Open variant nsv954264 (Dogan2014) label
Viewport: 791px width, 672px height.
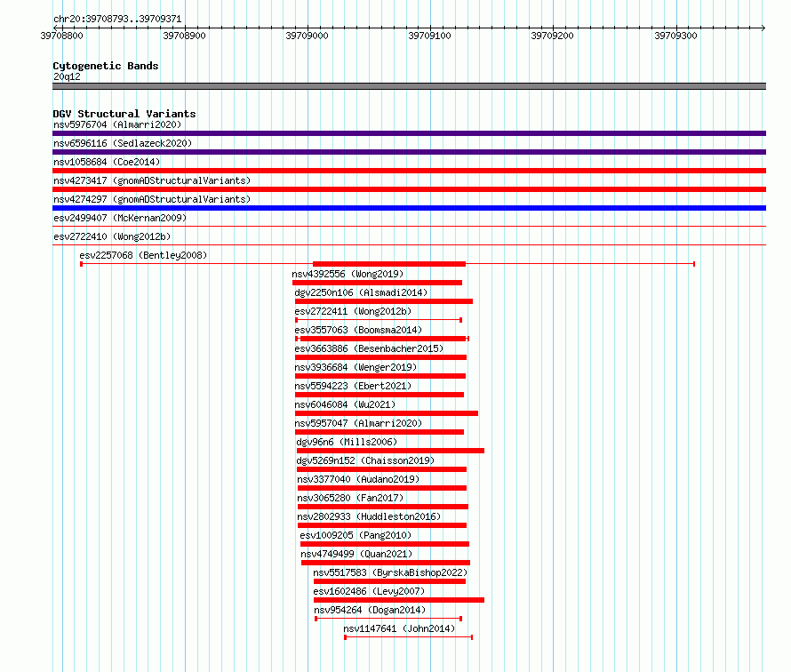click(370, 610)
